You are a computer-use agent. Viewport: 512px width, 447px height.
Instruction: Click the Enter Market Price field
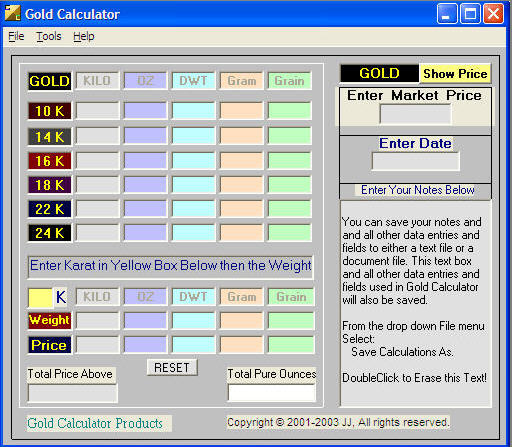[415, 114]
